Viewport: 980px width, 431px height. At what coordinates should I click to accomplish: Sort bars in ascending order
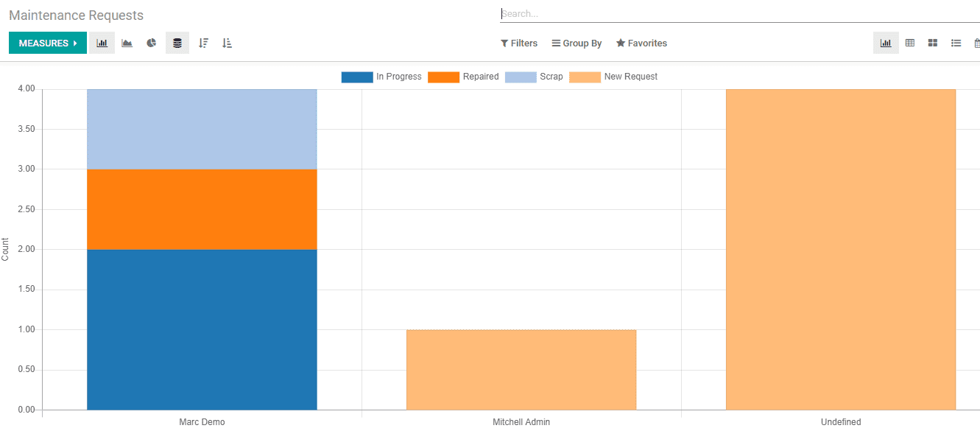point(227,43)
